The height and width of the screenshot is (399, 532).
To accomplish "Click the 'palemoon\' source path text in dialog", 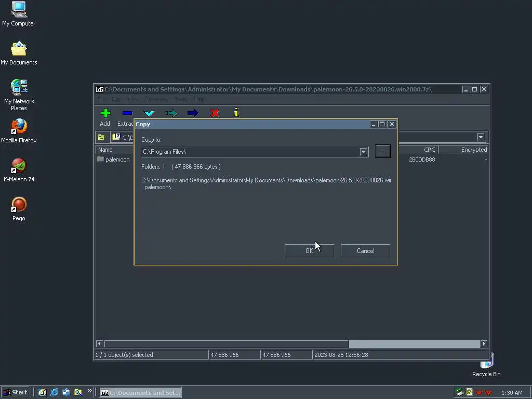I will tap(158, 187).
